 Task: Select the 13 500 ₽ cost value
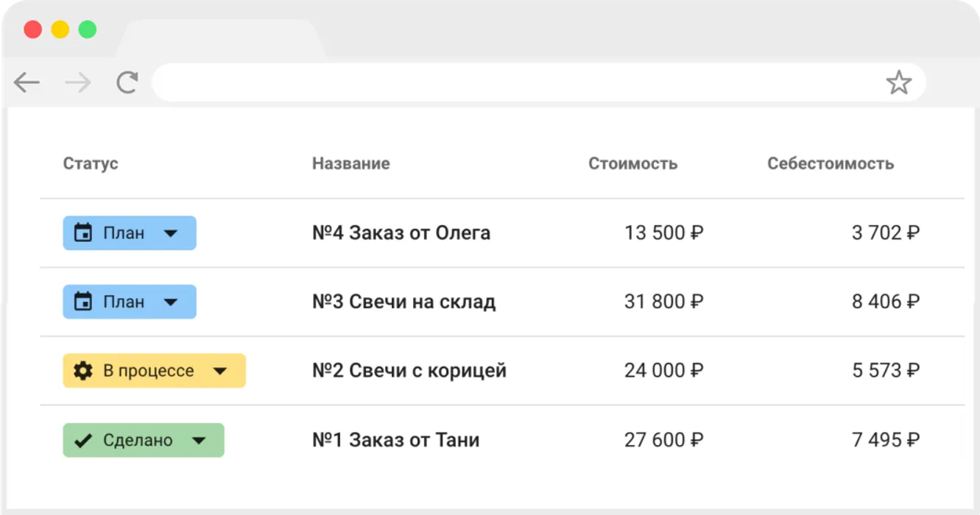(664, 233)
